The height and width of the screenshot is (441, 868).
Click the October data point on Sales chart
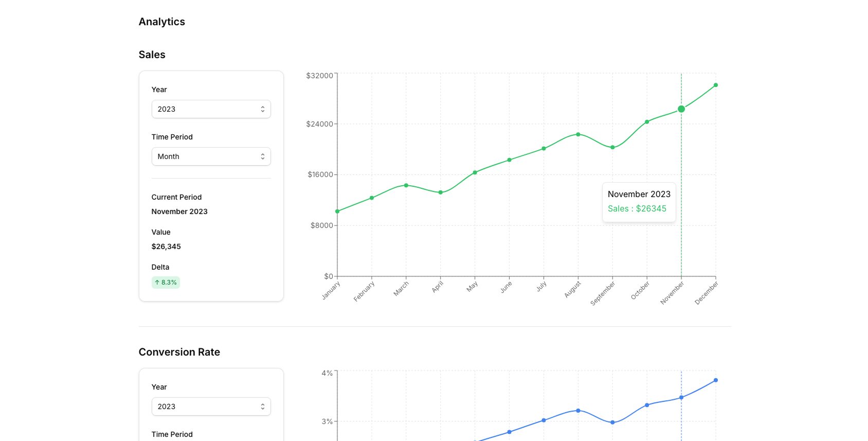click(x=647, y=122)
